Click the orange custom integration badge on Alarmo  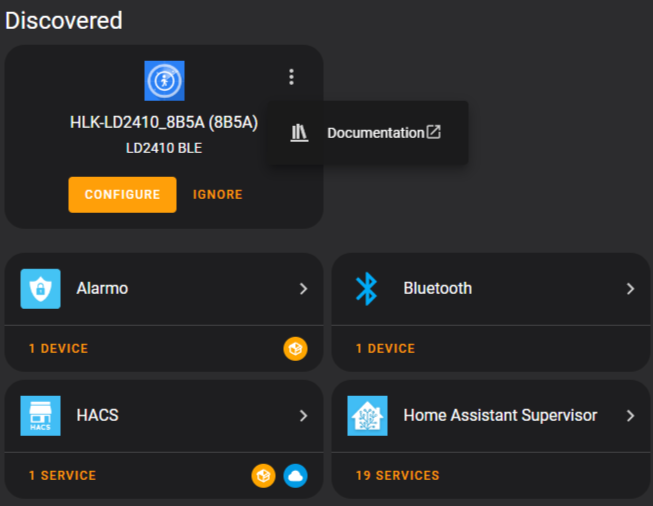click(295, 349)
